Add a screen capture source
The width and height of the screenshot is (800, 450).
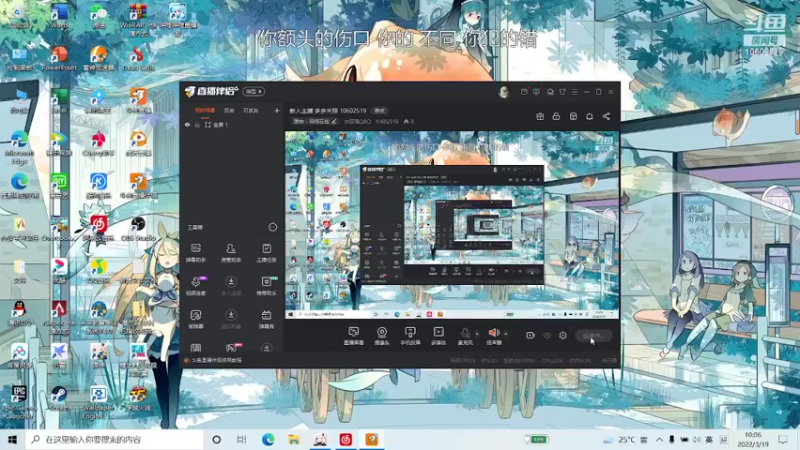coord(354,336)
